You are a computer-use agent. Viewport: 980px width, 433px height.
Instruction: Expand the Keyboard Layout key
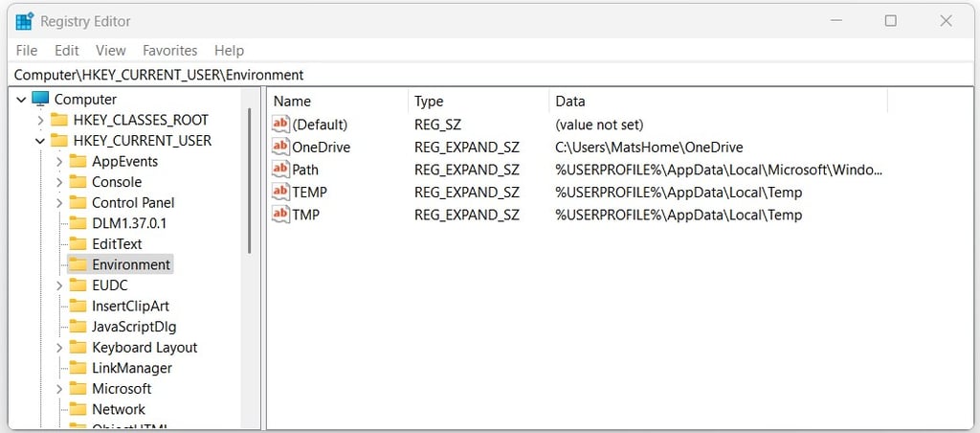point(59,348)
